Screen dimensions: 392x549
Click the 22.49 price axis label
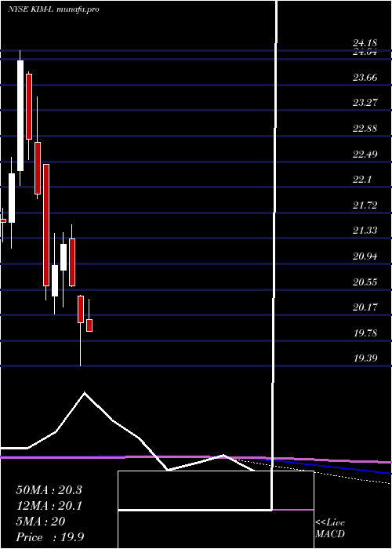(365, 154)
